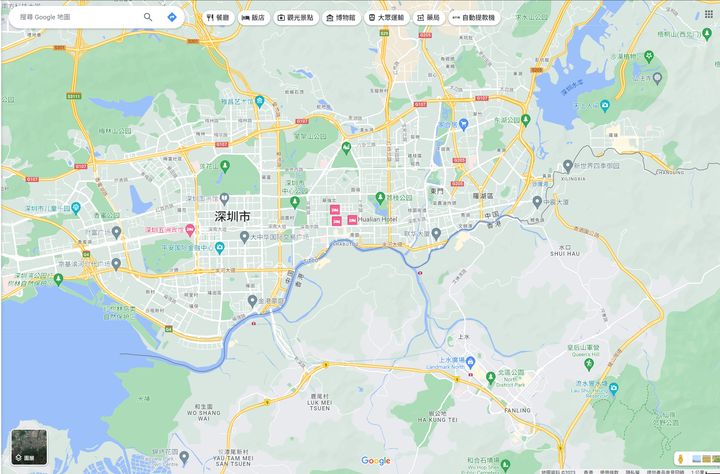The width and height of the screenshot is (720, 474).
Task: Click the 和合石墳場 cemetery marker
Action: click(506, 466)
